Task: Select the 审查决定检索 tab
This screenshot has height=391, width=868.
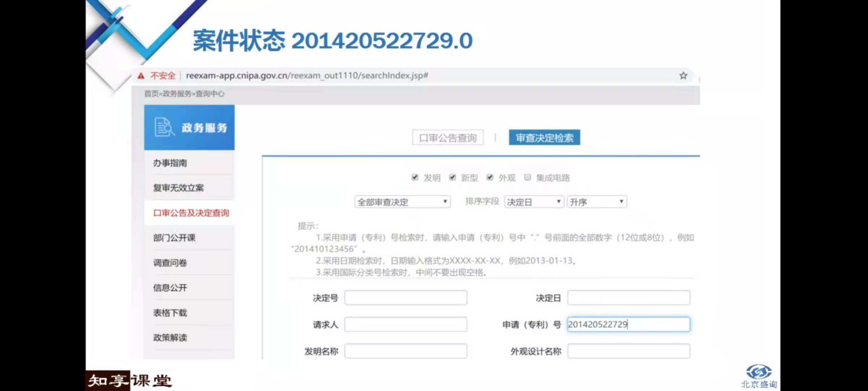Action: pos(544,138)
